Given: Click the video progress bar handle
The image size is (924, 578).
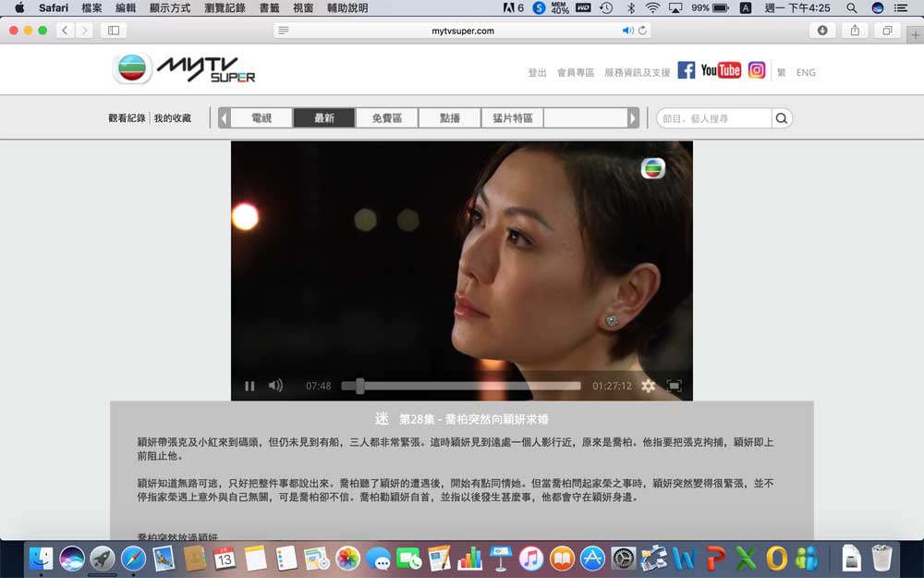Looking at the screenshot, I should point(360,386).
